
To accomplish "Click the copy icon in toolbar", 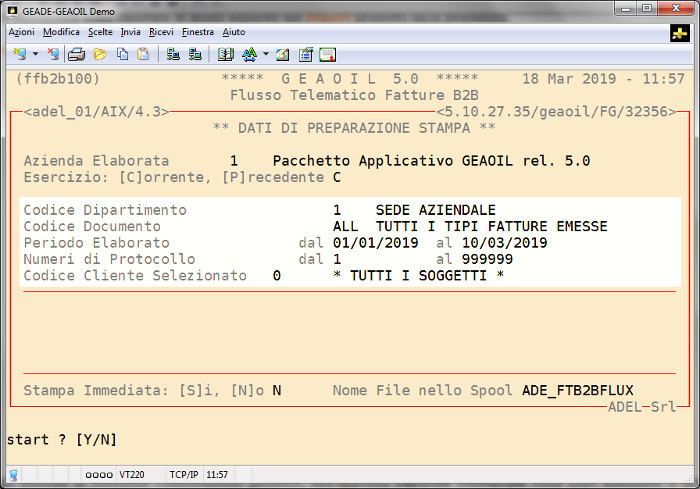I will 122,54.
